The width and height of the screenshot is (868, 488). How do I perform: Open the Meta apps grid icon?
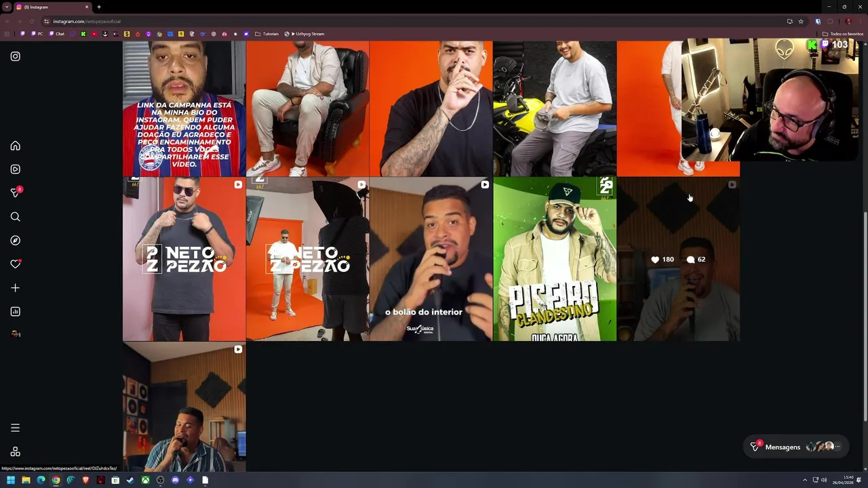[x=15, y=452]
